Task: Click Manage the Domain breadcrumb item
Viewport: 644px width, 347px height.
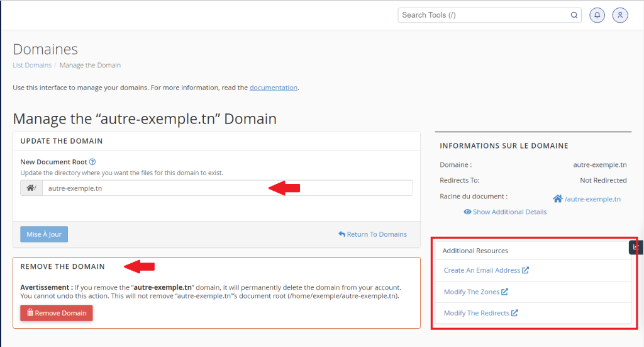Action: [x=90, y=65]
